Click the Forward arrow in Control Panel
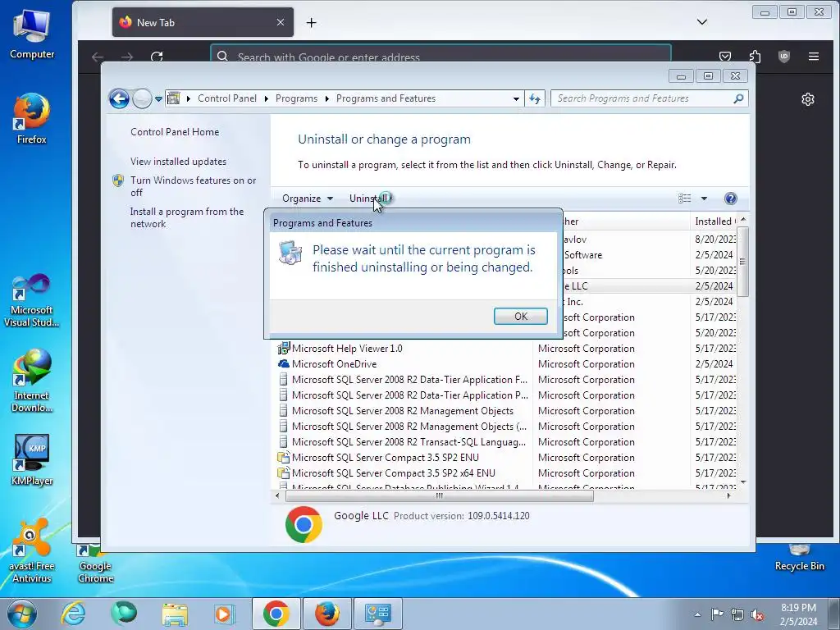 tap(142, 98)
